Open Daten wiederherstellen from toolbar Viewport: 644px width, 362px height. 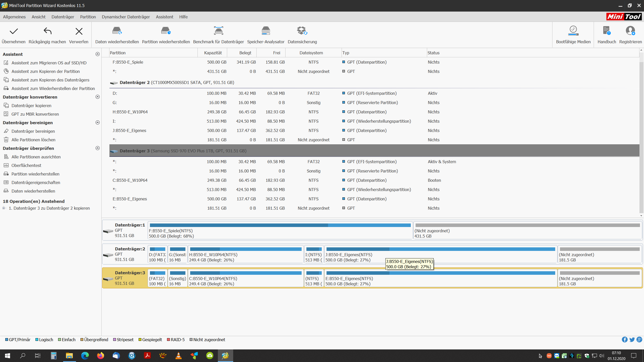click(x=117, y=31)
